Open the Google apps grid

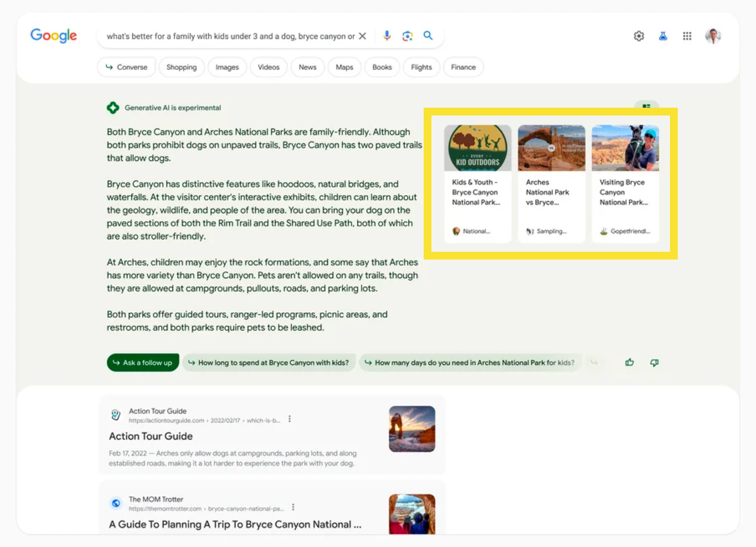coord(687,36)
